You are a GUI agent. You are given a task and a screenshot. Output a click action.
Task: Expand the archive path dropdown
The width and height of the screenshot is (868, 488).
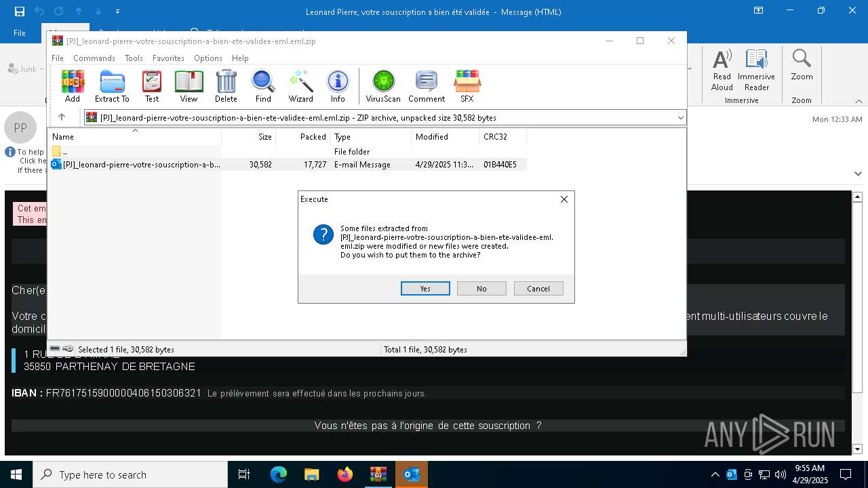(x=680, y=117)
